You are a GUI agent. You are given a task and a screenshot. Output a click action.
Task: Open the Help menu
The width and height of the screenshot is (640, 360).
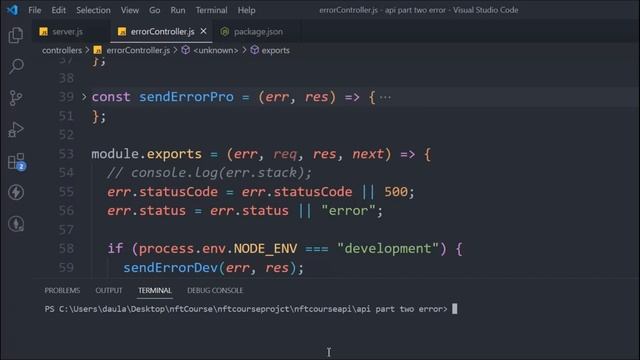[247, 10]
